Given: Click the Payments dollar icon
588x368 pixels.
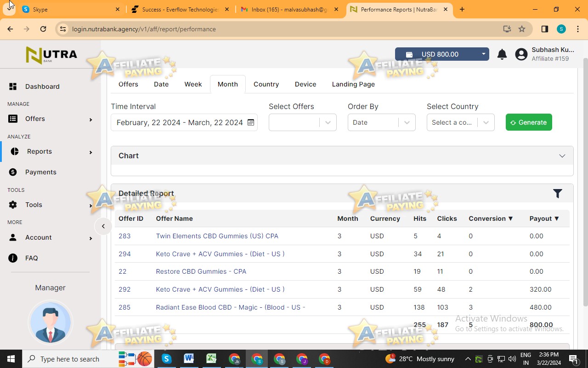Looking at the screenshot, I should (13, 172).
